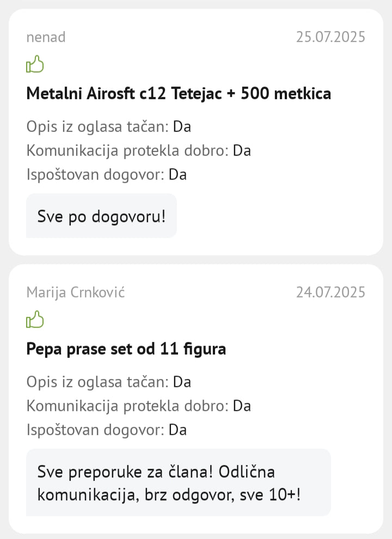Viewport: 392px width, 539px height.
Task: Open the Pepa prase set listing
Action: point(126,348)
